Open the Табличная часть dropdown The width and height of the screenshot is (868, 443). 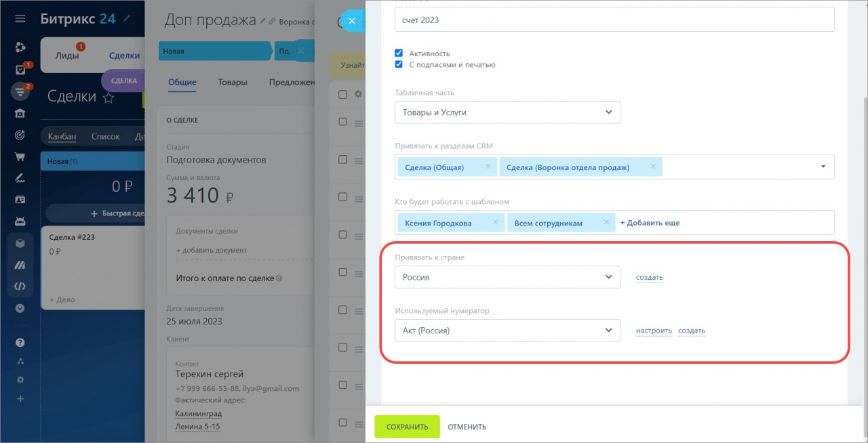point(507,112)
